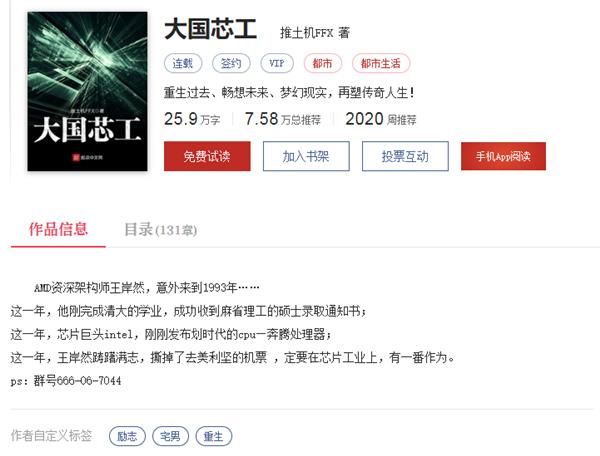Click the VIP tag
This screenshot has width=600, height=456.
(277, 63)
